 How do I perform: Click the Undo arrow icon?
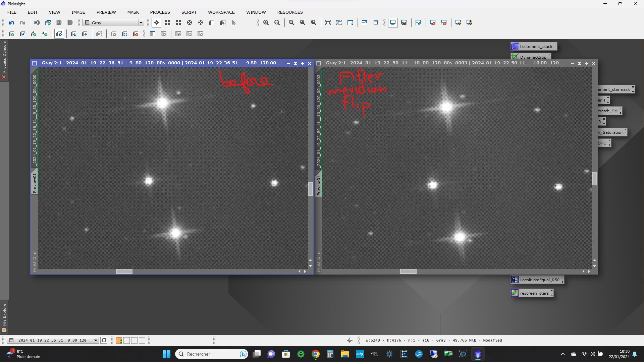pyautogui.click(x=11, y=23)
